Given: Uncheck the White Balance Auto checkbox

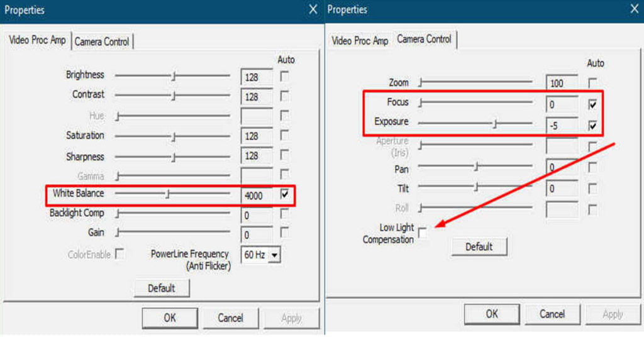Looking at the screenshot, I should pyautogui.click(x=286, y=195).
